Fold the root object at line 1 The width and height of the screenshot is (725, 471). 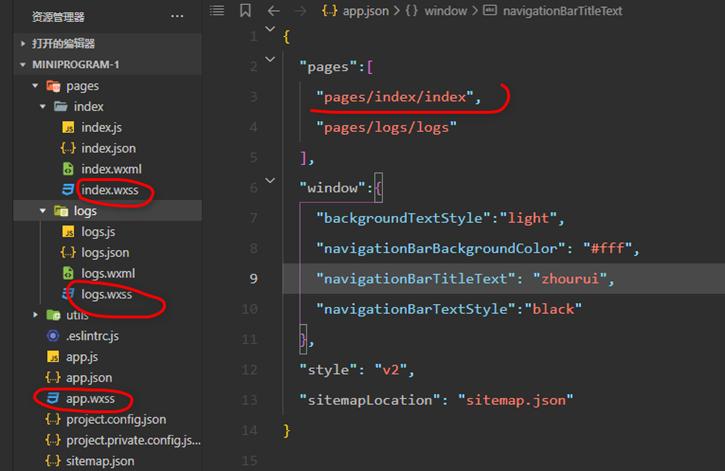(x=270, y=29)
